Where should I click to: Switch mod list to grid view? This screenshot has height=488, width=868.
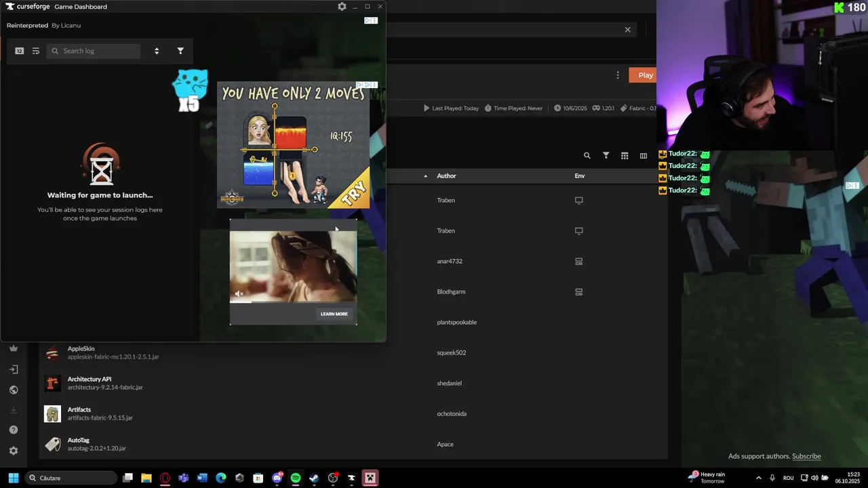click(625, 156)
